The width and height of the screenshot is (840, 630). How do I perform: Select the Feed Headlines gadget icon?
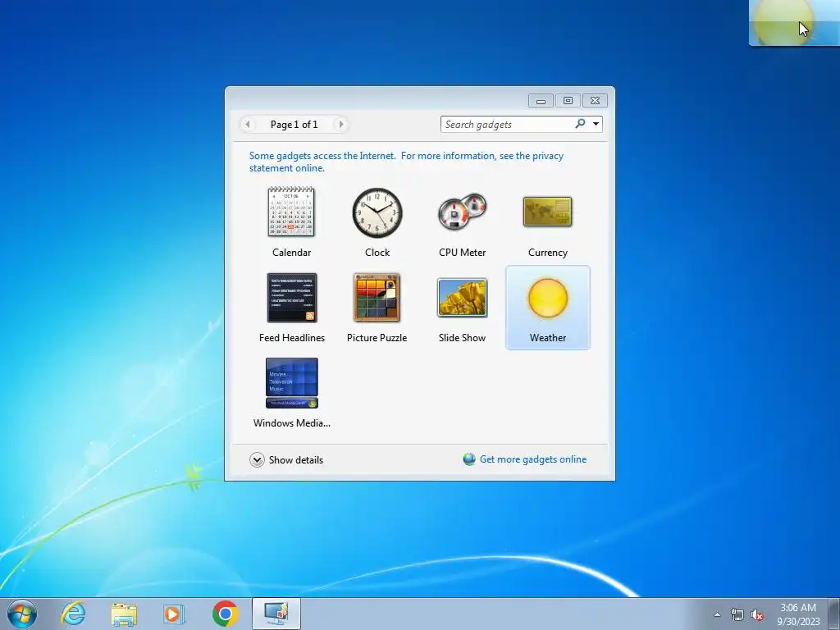[292, 298]
